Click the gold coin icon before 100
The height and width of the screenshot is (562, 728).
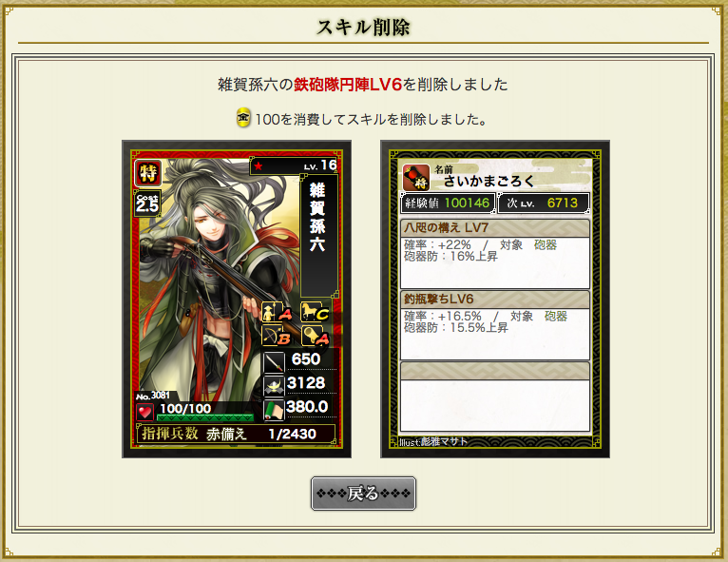pyautogui.click(x=243, y=118)
